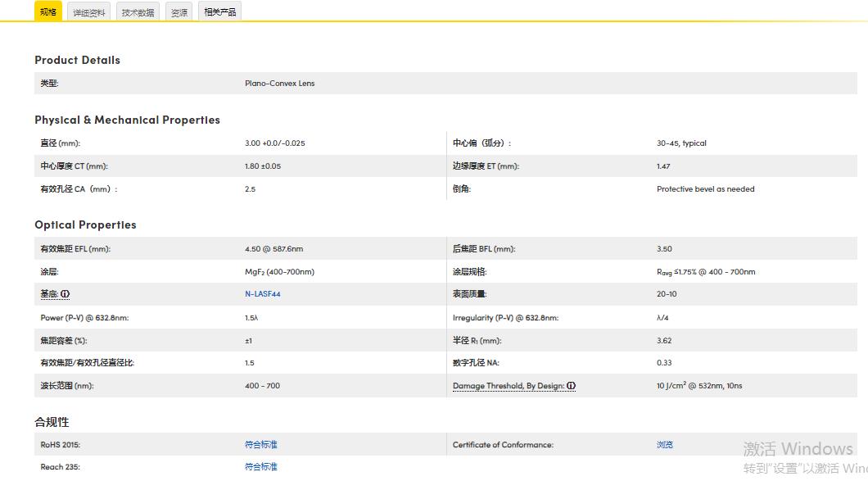Image resolution: width=868 pixels, height=499 pixels.
Task: Click the Reach 235 符合标准 link
Action: point(260,467)
